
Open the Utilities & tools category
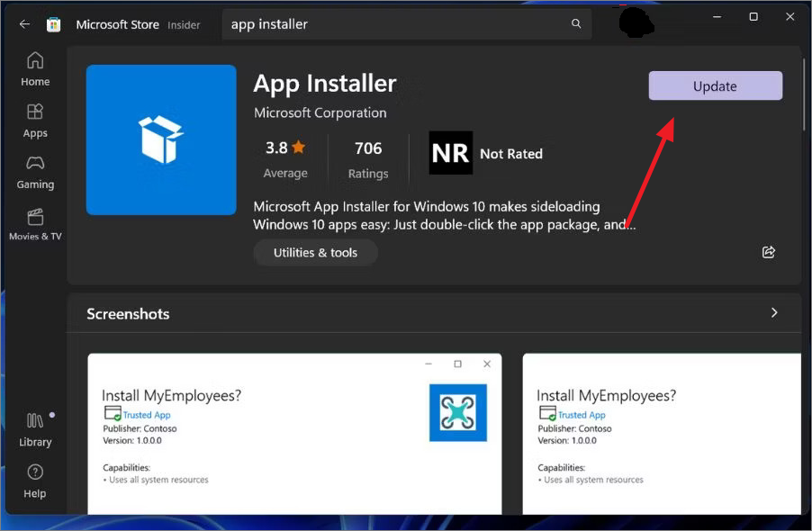(x=315, y=253)
